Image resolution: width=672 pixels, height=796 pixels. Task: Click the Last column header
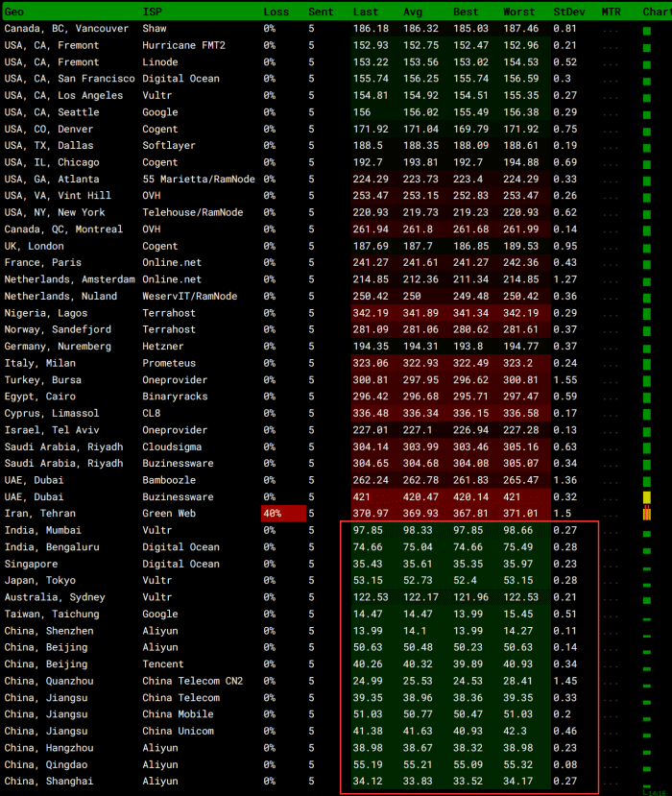pyautogui.click(x=366, y=12)
